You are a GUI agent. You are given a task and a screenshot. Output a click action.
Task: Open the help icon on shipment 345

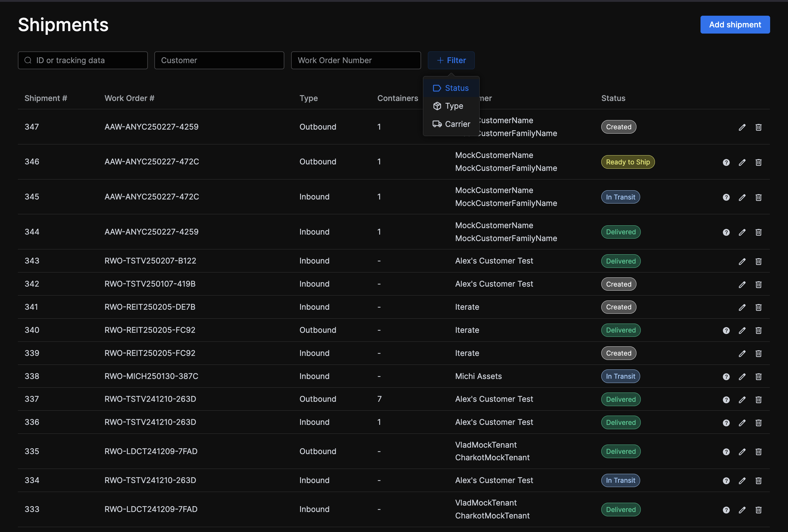coord(726,197)
